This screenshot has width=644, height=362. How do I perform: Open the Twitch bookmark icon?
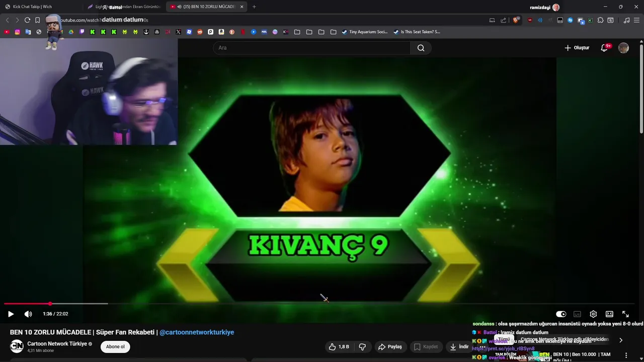coord(82,32)
